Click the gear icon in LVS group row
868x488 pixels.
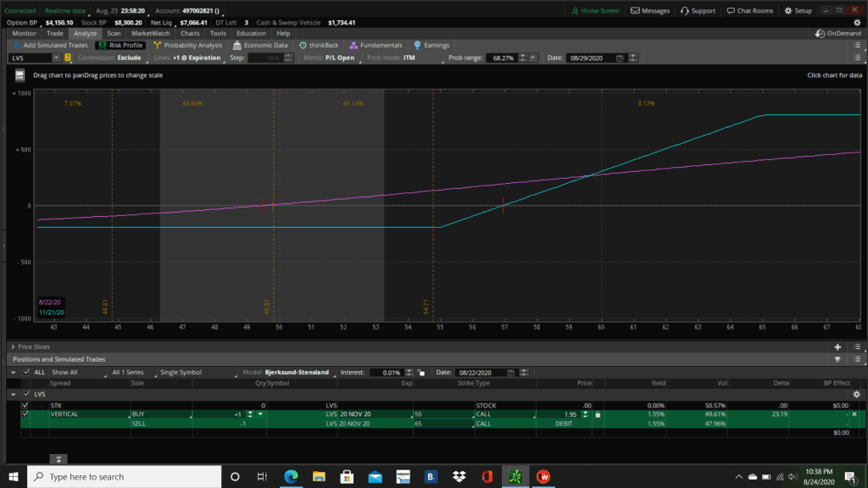point(857,395)
